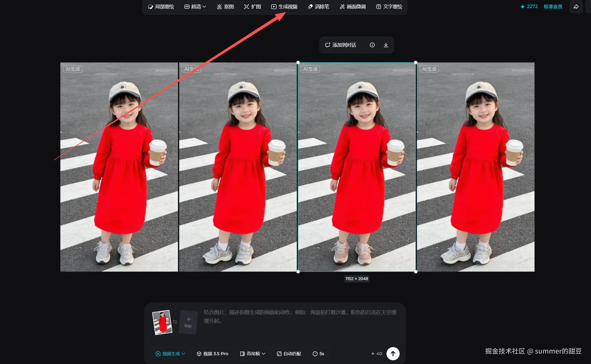The height and width of the screenshot is (364, 591).
Task: Change the 5s duration setting
Action: click(318, 354)
